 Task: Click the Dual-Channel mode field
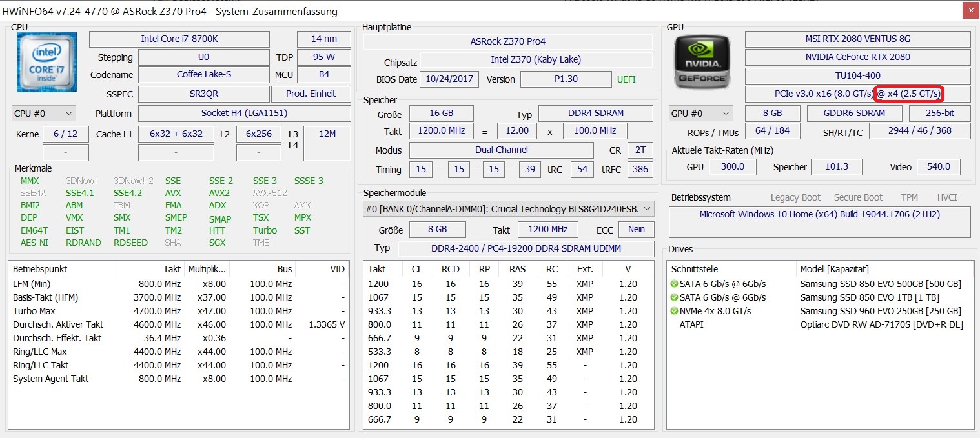502,150
